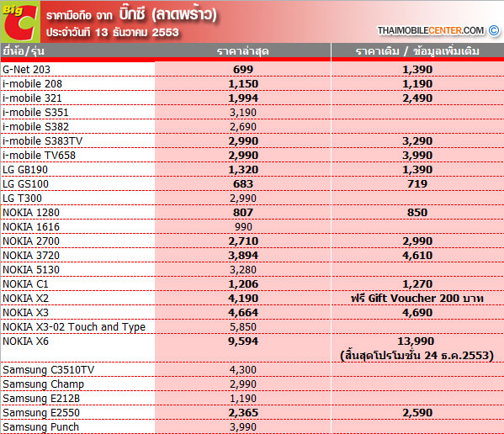The width and height of the screenshot is (504, 434).
Task: Select the ราคาล่าสุด column header
Action: click(242, 51)
